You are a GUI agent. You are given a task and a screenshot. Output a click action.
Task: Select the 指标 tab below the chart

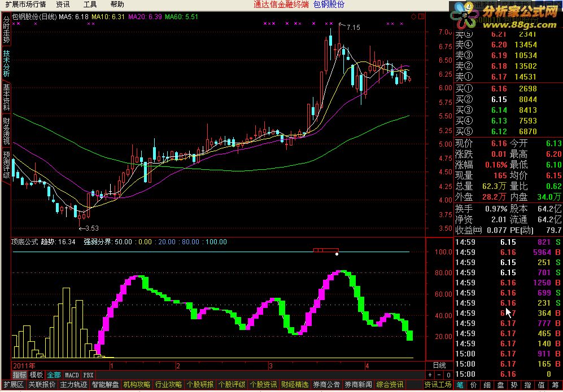tap(19, 375)
